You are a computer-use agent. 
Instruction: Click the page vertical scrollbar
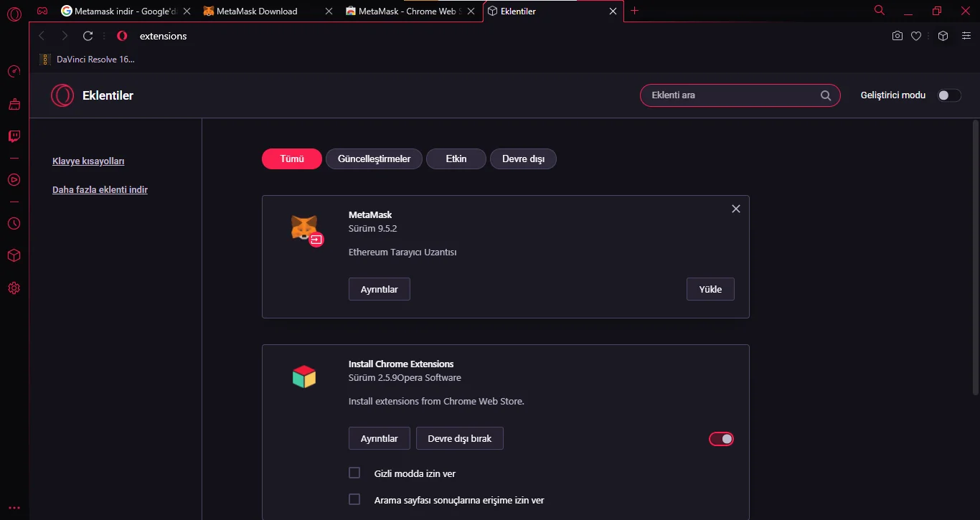point(975,258)
